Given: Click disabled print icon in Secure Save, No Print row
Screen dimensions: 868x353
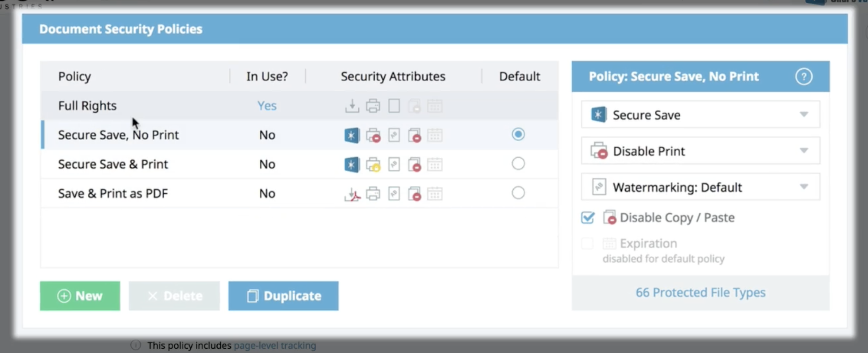Looking at the screenshot, I should click(x=373, y=135).
